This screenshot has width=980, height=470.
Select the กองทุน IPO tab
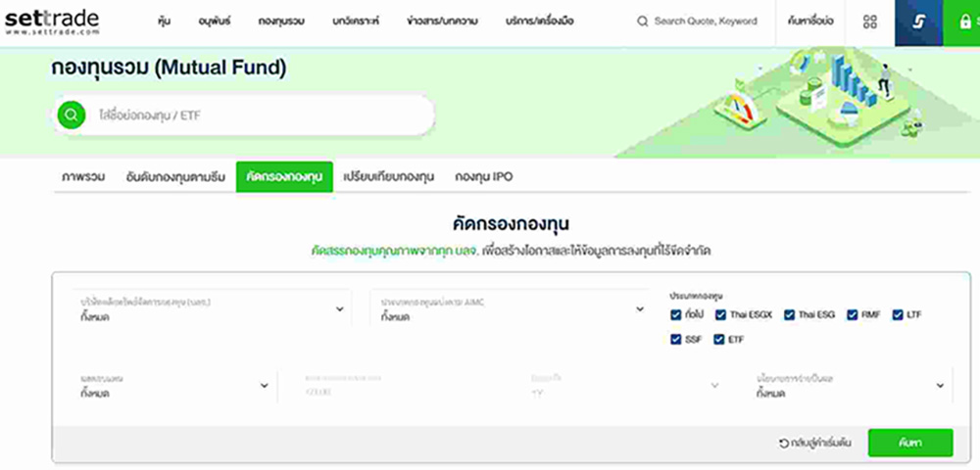pos(483,177)
